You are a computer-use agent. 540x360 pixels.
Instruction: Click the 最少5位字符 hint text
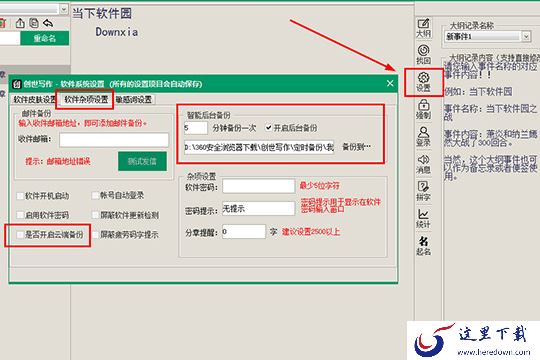[x=319, y=186]
